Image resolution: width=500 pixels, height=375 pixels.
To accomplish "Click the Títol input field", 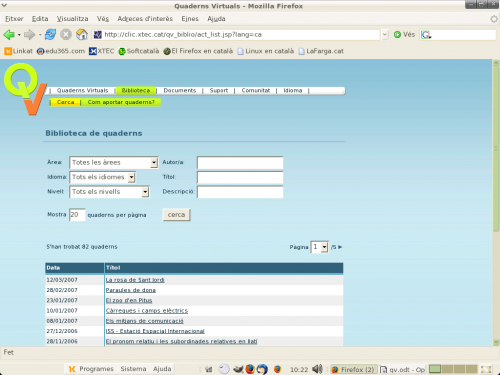I will [240, 177].
